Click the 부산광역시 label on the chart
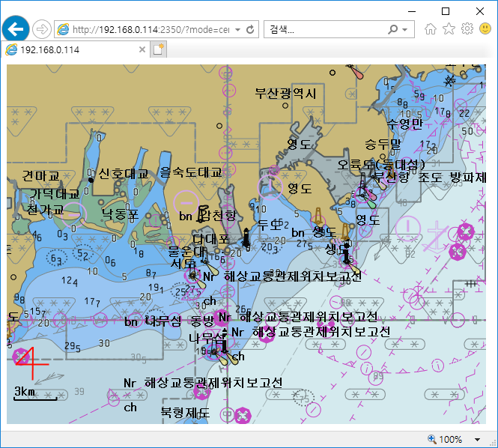 click(x=285, y=94)
